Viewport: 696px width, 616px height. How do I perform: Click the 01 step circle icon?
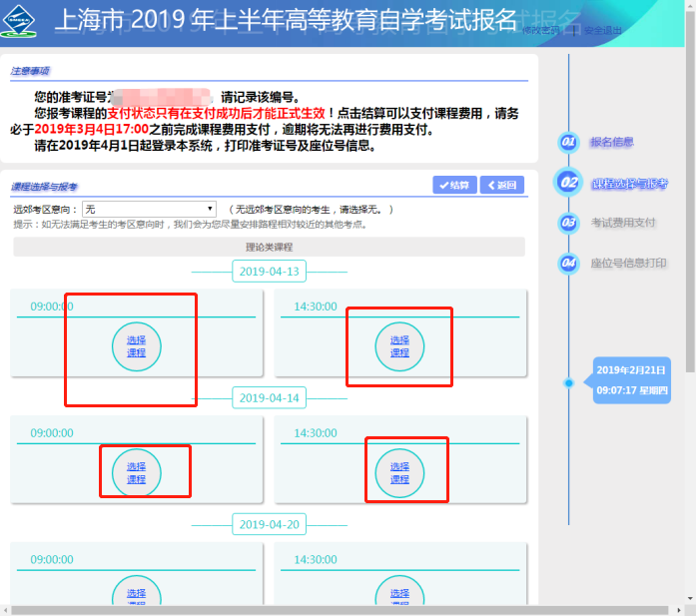(569, 143)
